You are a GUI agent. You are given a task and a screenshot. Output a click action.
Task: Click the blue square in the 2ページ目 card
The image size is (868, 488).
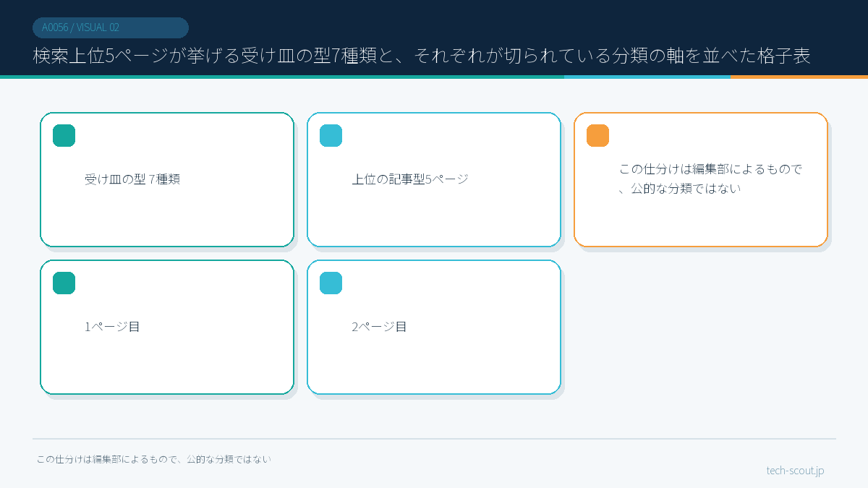(331, 283)
